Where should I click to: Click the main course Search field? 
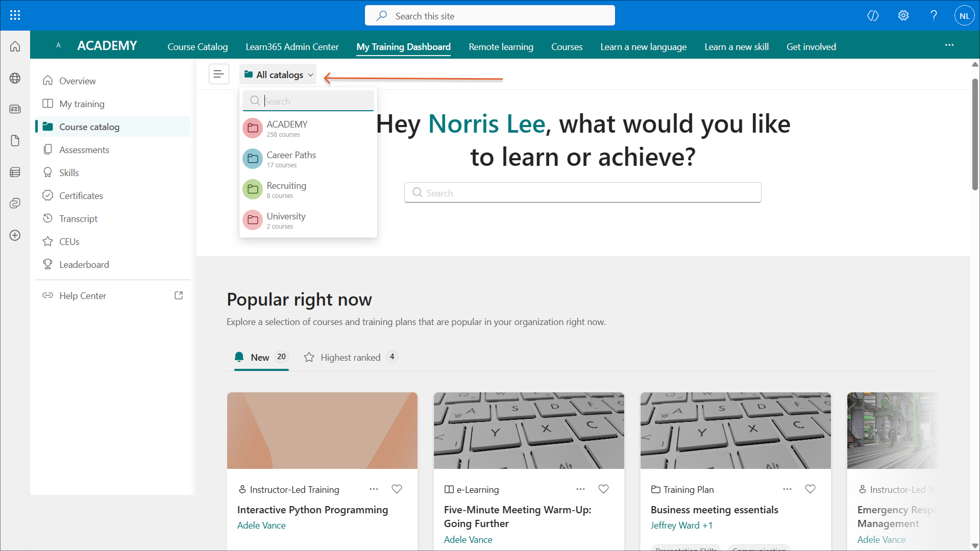(582, 193)
